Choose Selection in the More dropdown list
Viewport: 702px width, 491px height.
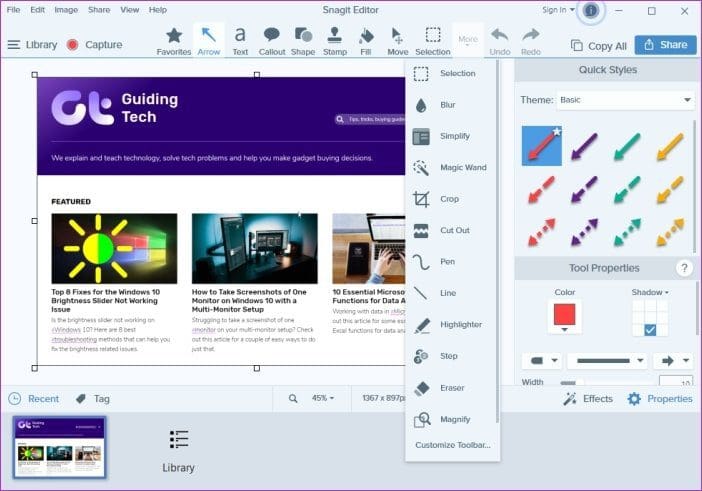point(452,73)
